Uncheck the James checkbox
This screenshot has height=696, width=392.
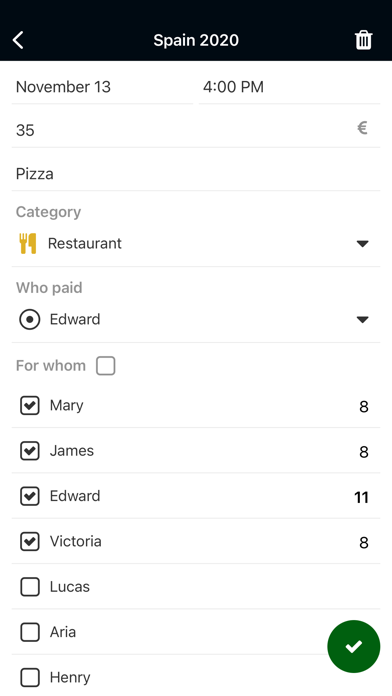(x=30, y=451)
